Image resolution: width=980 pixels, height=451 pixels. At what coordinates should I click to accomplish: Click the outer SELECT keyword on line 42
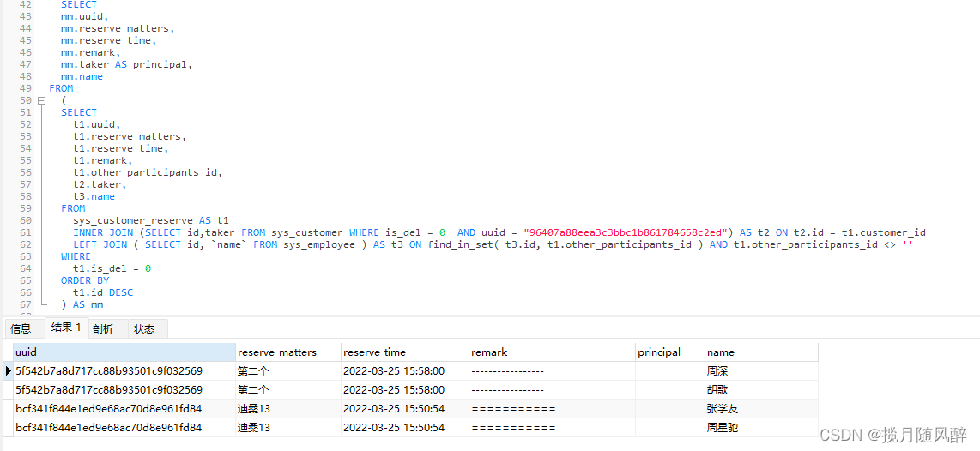coord(79,5)
